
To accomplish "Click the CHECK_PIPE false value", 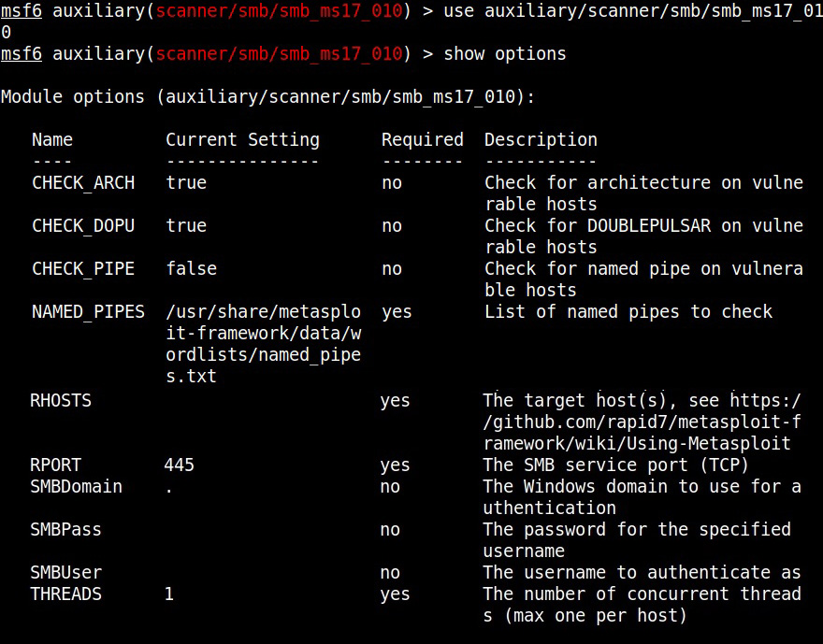I will [x=192, y=268].
